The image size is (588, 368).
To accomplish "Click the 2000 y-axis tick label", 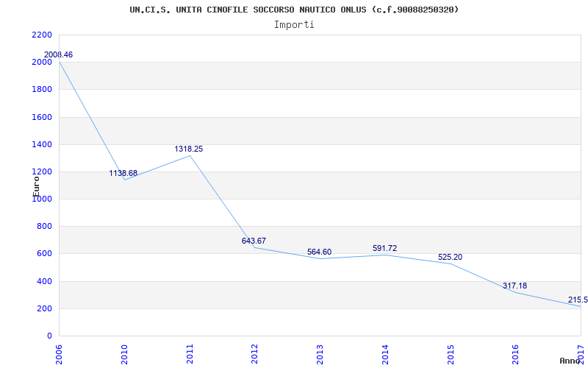I will click(x=42, y=63).
